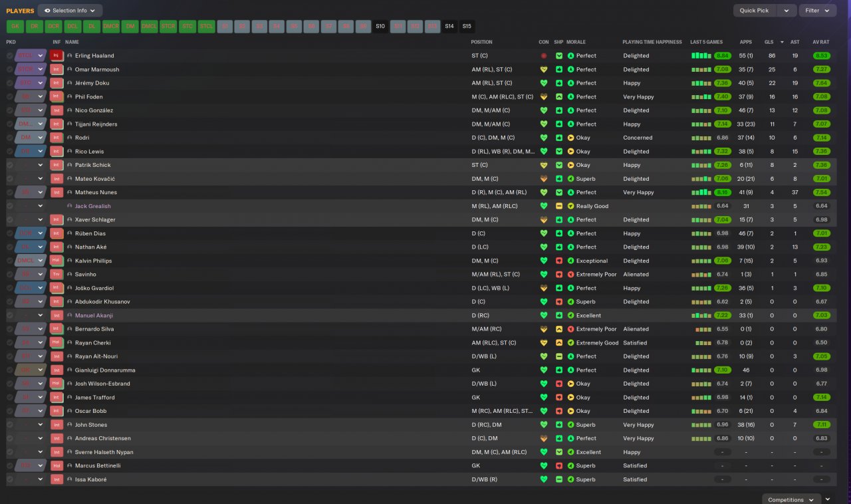Click Erling Haaland's injury status icon
Image resolution: width=851 pixels, height=504 pixels.
(x=544, y=56)
